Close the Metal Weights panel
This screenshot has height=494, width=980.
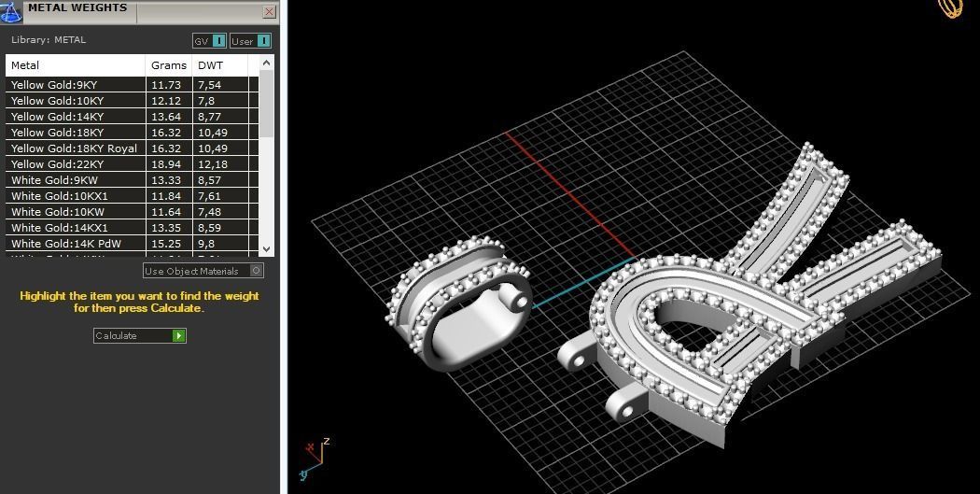click(270, 12)
